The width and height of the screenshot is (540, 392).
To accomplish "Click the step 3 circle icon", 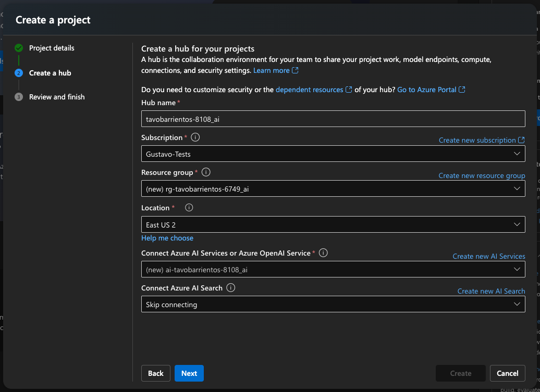I will [19, 97].
